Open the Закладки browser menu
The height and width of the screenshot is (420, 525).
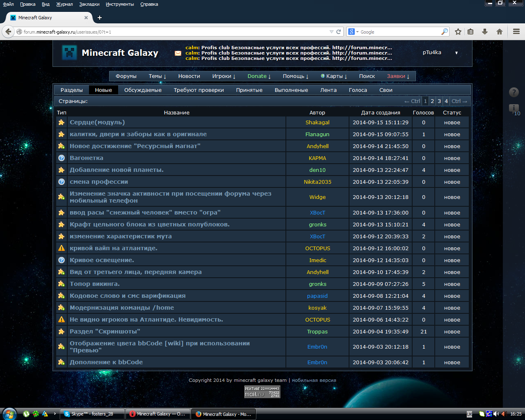[x=89, y=4]
